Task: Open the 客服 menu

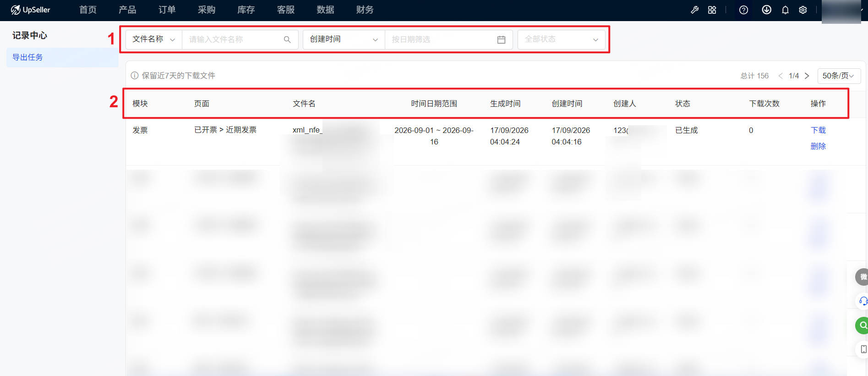Action: [286, 10]
